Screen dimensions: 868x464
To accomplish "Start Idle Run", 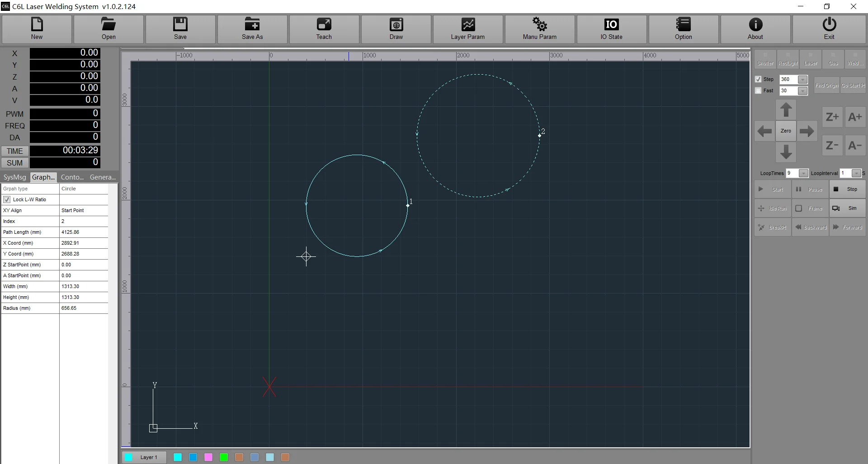I will [x=773, y=208].
